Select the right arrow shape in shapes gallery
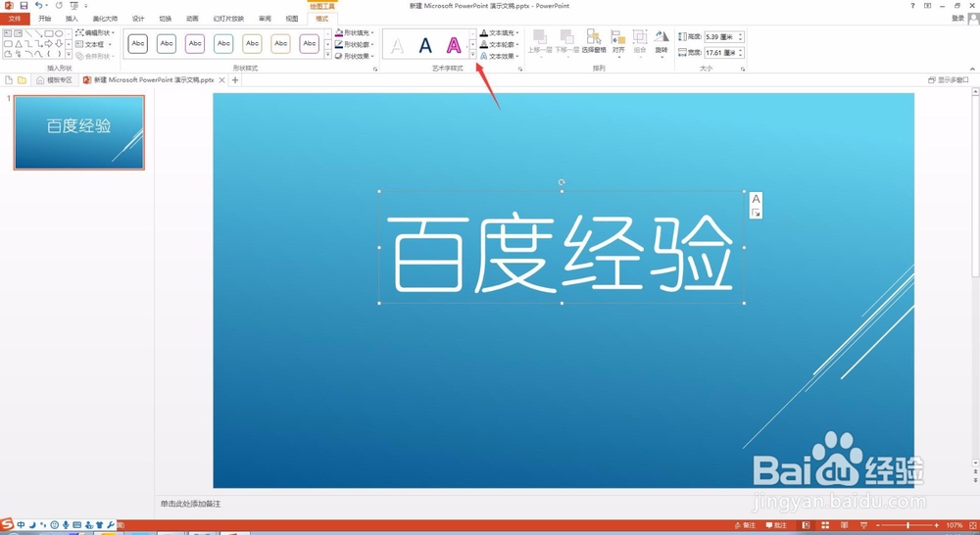The image size is (980, 535). click(x=49, y=44)
